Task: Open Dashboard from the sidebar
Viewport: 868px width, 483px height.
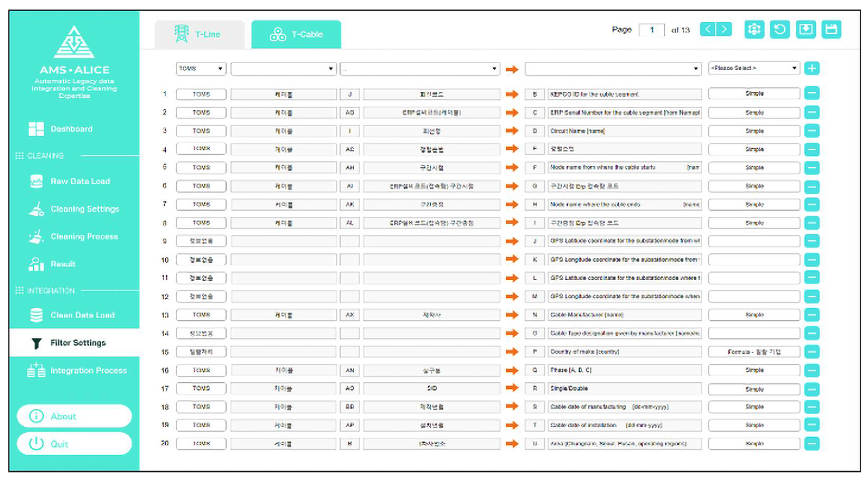Action: 71,129
